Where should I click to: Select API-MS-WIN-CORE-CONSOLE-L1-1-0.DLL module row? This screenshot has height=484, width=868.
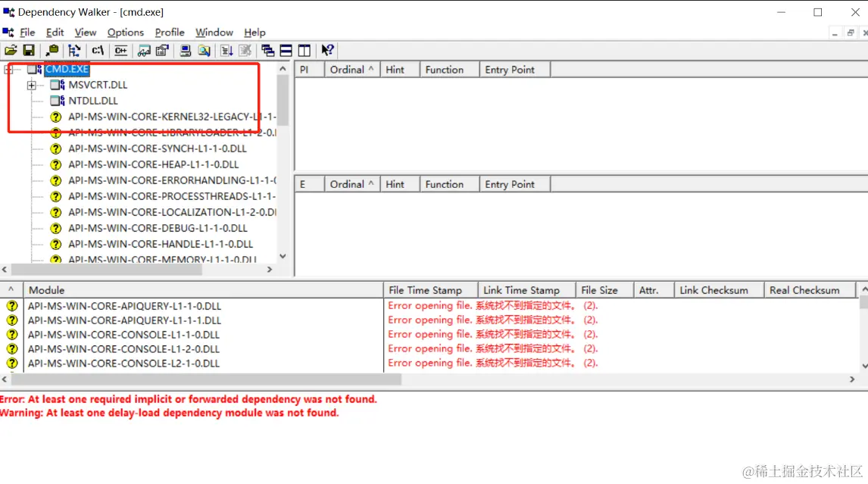(123, 335)
